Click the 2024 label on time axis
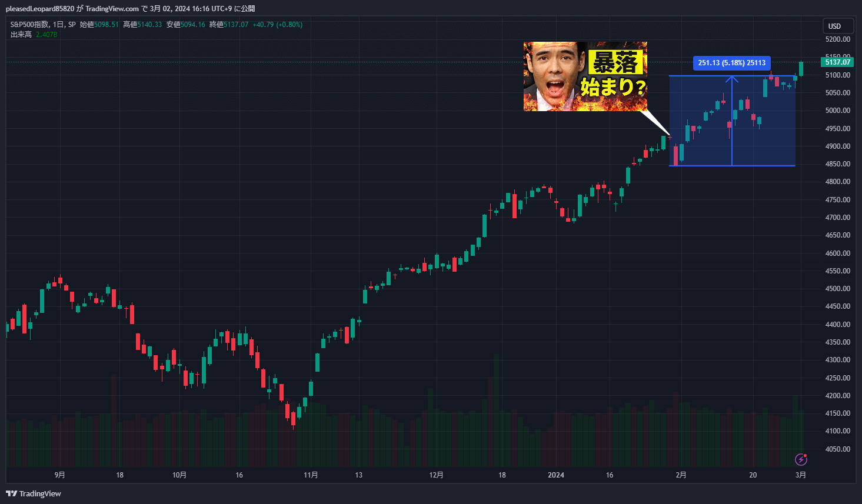This screenshot has width=862, height=504. point(555,475)
